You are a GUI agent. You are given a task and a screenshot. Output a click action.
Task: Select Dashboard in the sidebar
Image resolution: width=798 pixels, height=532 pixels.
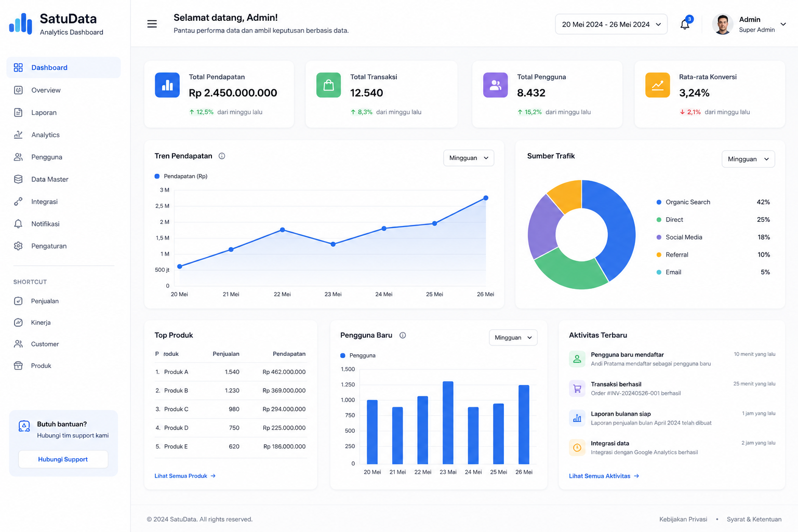tap(63, 68)
